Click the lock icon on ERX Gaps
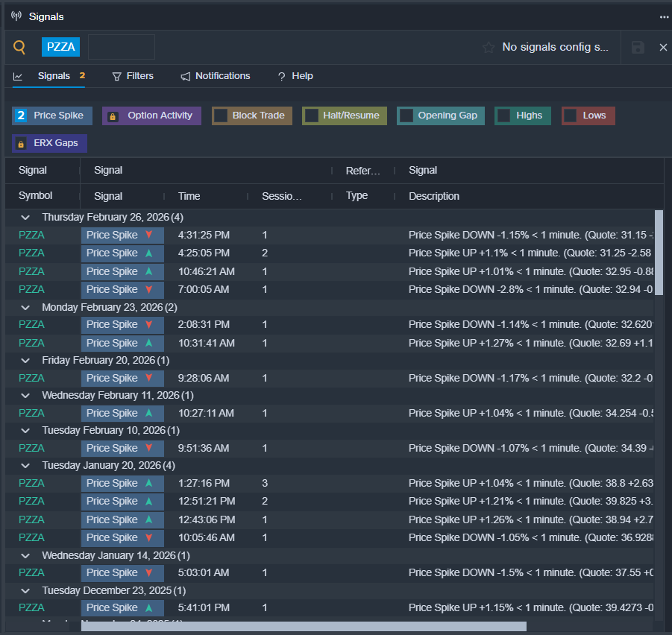This screenshot has width=672, height=635. (22, 143)
